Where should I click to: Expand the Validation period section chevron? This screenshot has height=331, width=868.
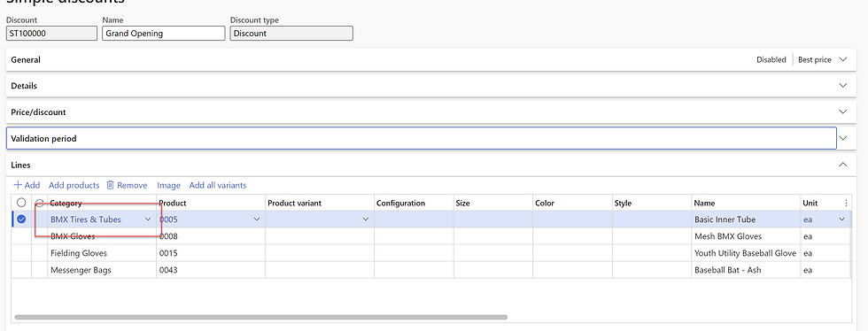pos(843,138)
